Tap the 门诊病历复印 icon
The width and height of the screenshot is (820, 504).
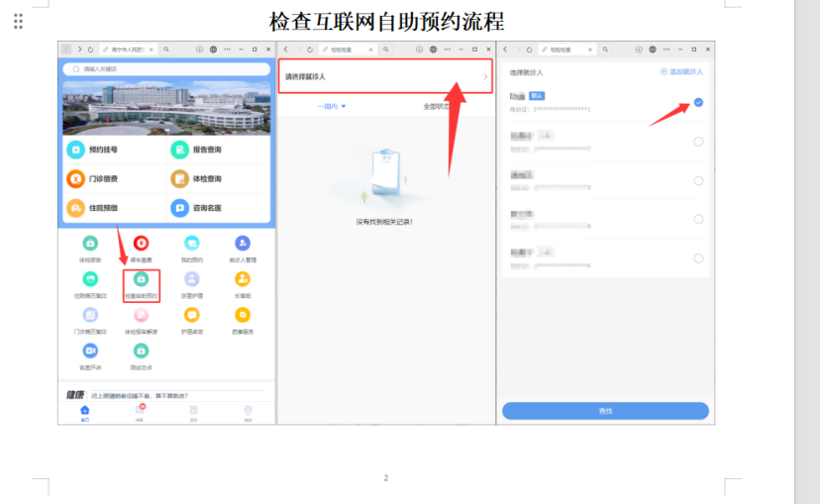pyautogui.click(x=90, y=315)
